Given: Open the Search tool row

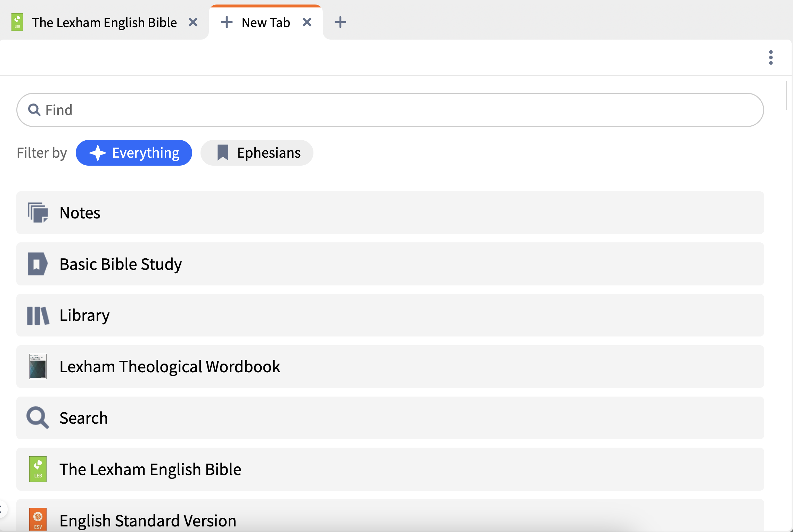Looking at the screenshot, I should click(x=390, y=418).
